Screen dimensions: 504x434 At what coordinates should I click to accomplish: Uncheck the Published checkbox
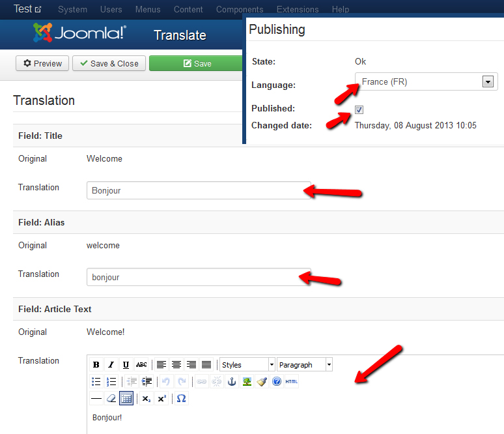pyautogui.click(x=359, y=109)
